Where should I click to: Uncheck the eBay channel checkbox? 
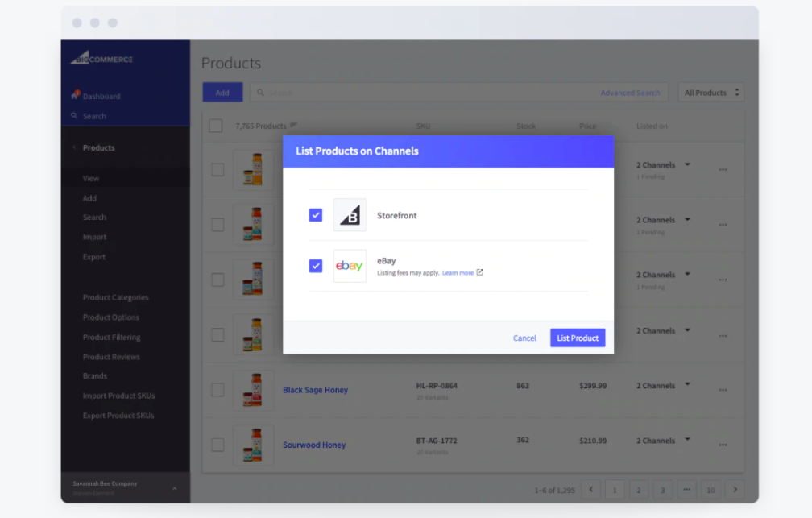[x=316, y=266]
